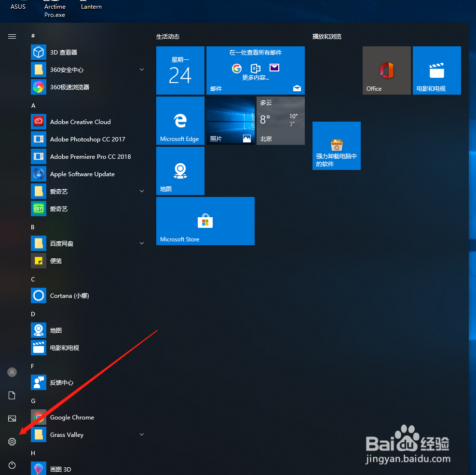Image resolution: width=476 pixels, height=475 pixels.
Task: Open the Pictures sidebar icon
Action: [x=12, y=419]
